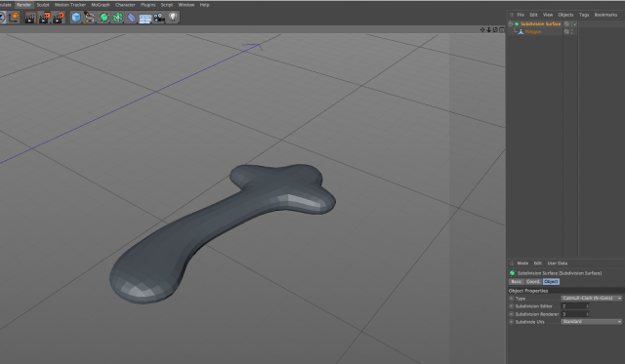Click Subdivision Renderer stepper arrows

pyautogui.click(x=587, y=314)
